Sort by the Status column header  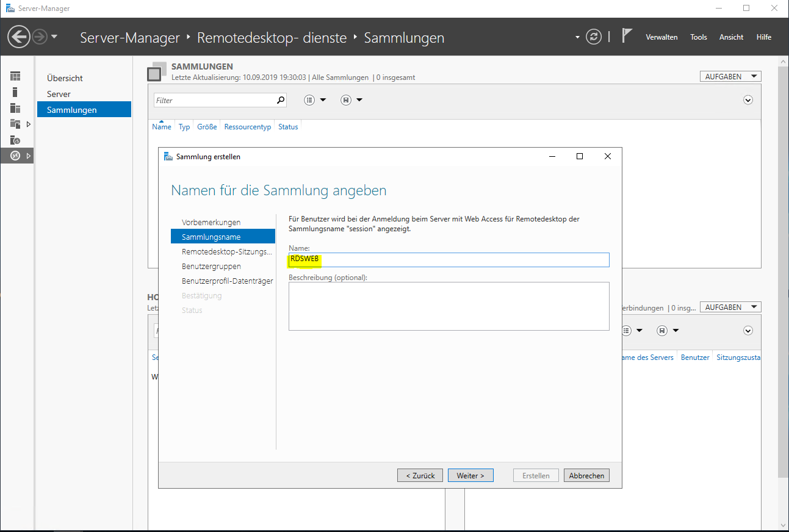pos(288,127)
